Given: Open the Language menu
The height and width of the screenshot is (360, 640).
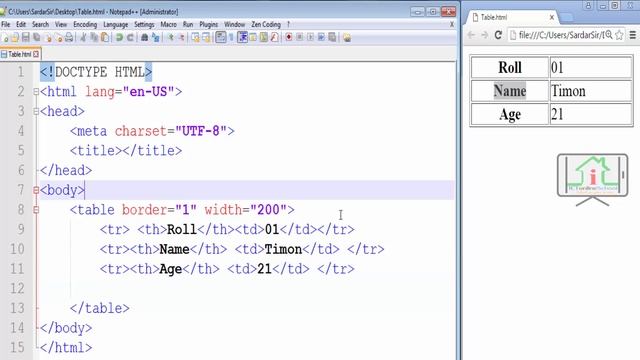Looking at the screenshot, I should pyautogui.click(x=116, y=24).
